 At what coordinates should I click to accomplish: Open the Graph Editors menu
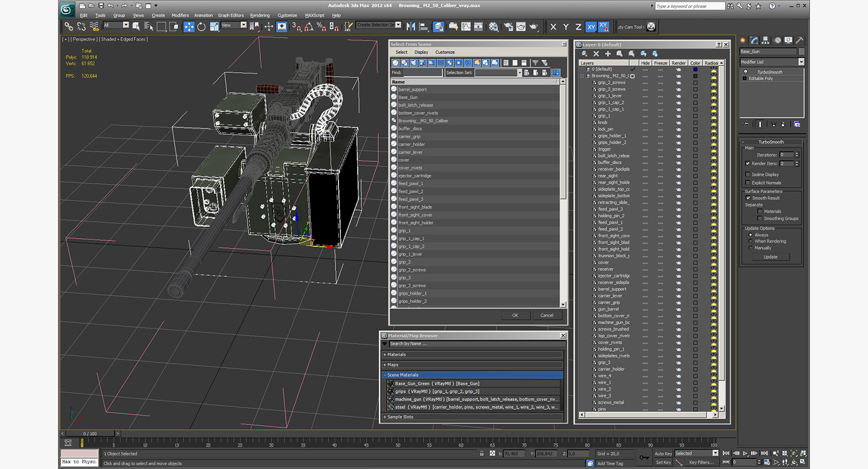click(x=231, y=15)
